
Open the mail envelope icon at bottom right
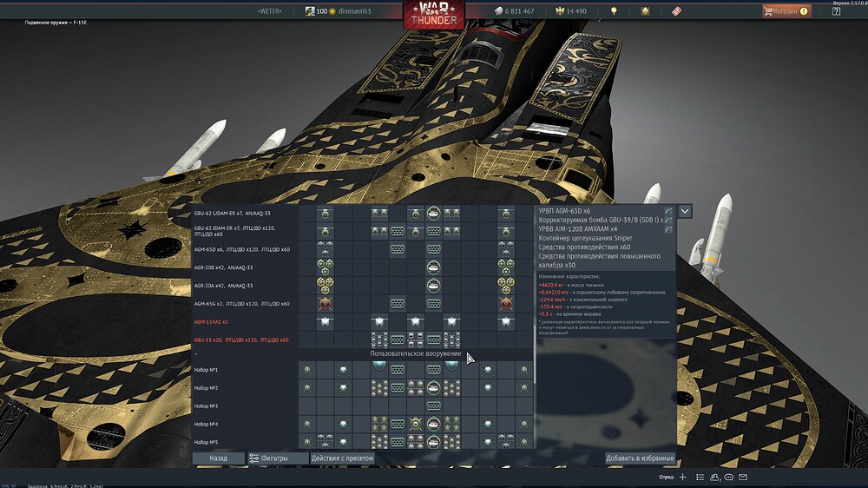(743, 477)
